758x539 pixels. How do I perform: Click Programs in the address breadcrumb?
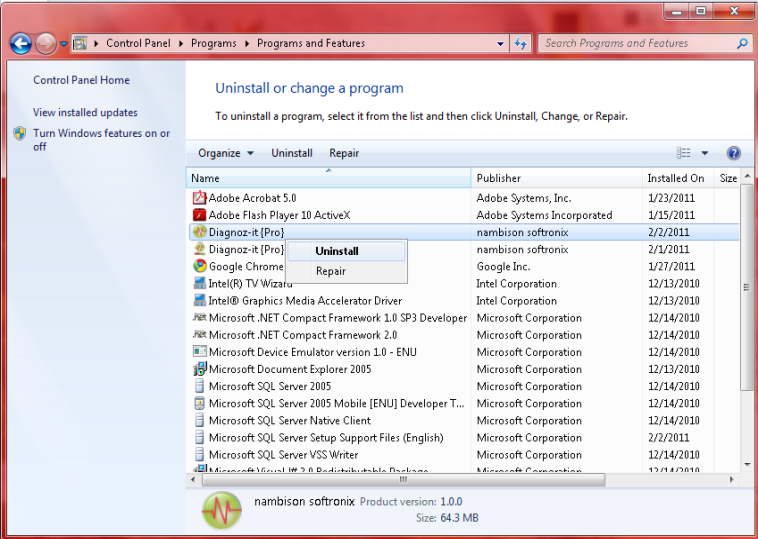pos(214,44)
